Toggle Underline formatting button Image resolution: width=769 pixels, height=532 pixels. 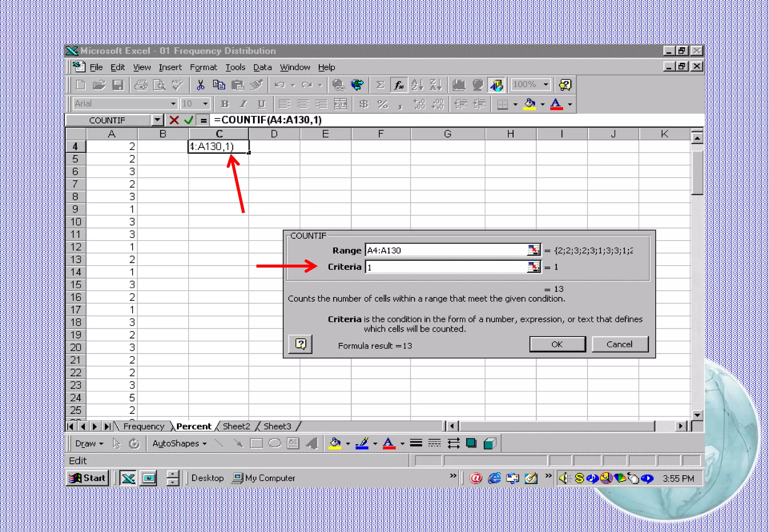262,104
